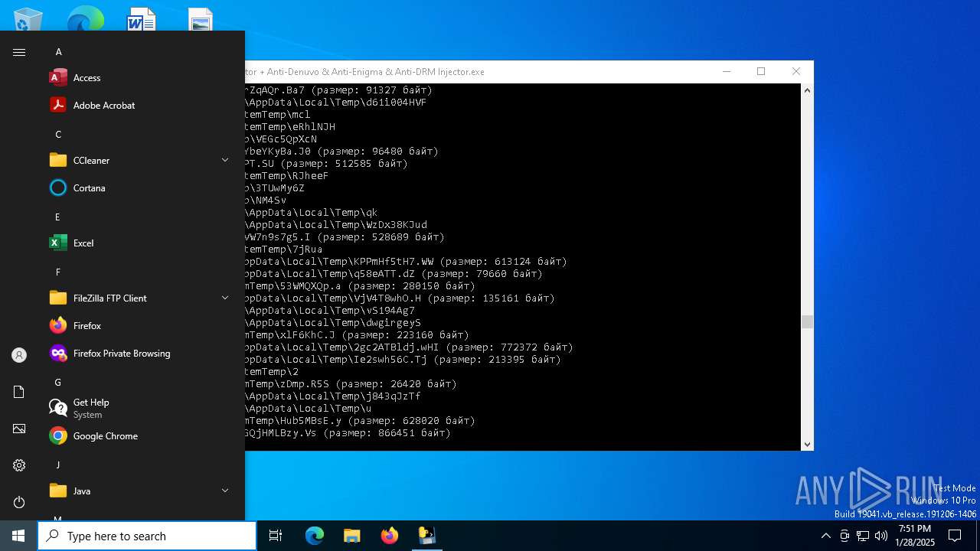Click console scrollbar down arrow

[807, 444]
